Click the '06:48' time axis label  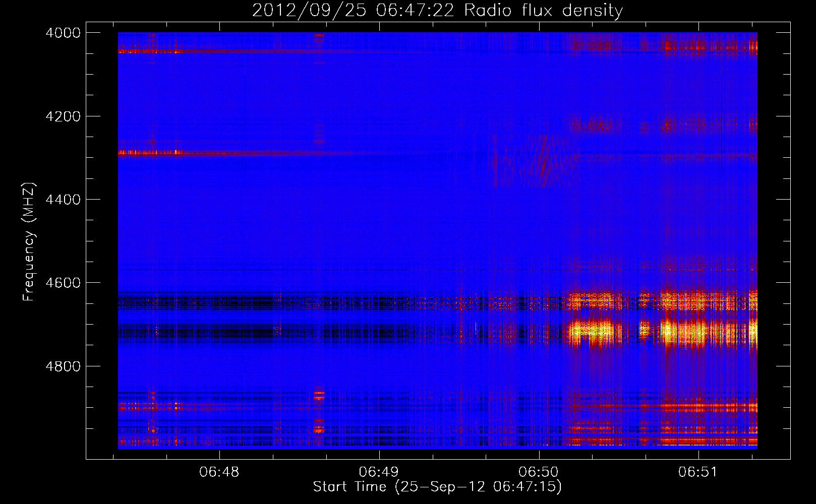pyautogui.click(x=219, y=472)
